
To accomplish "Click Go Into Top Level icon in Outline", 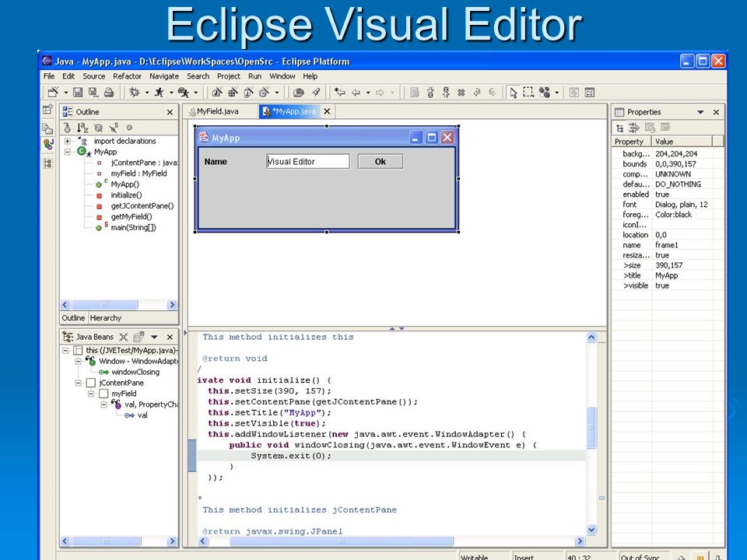I will (x=67, y=128).
